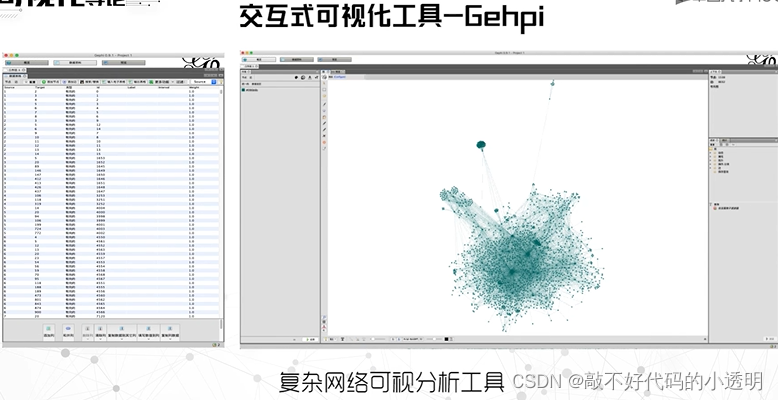778x400 pixels.
Task: Click the Apply button in appearance panel
Action: pyautogui.click(x=311, y=339)
